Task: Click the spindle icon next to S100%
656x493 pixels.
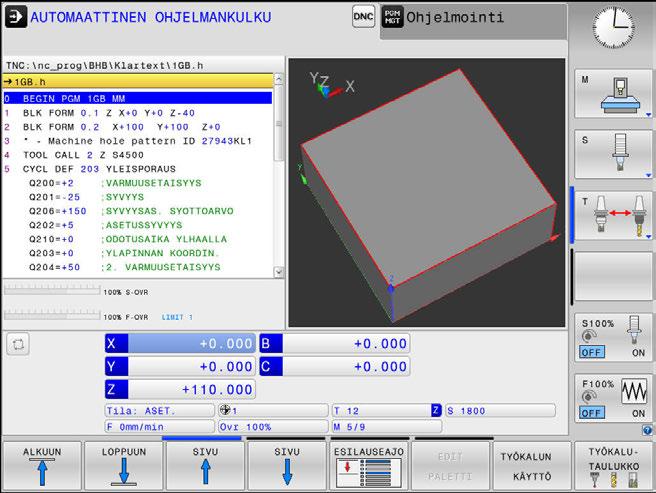Action: pyautogui.click(x=634, y=331)
